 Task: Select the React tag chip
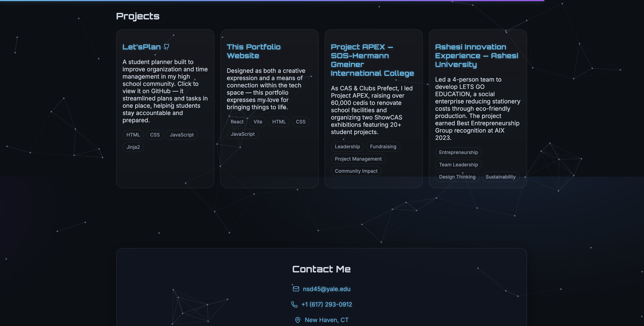point(237,122)
